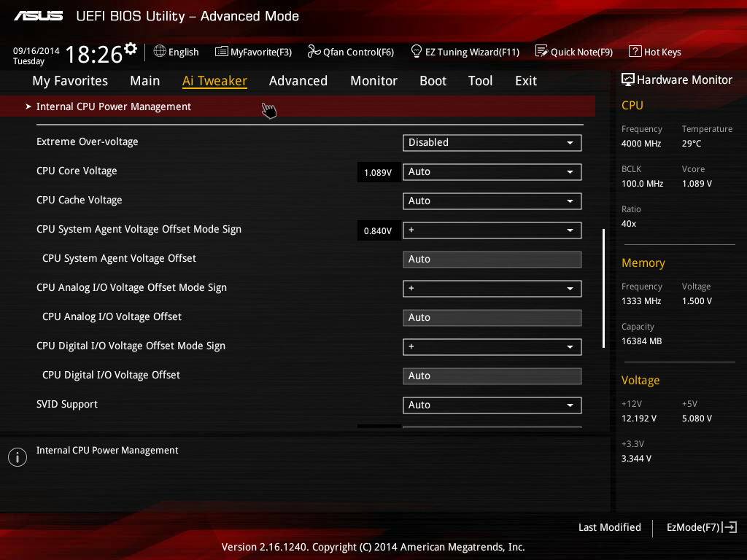Screen dimensions: 747x560
Task: Select the CPU Core Voltage label
Action: click(77, 171)
